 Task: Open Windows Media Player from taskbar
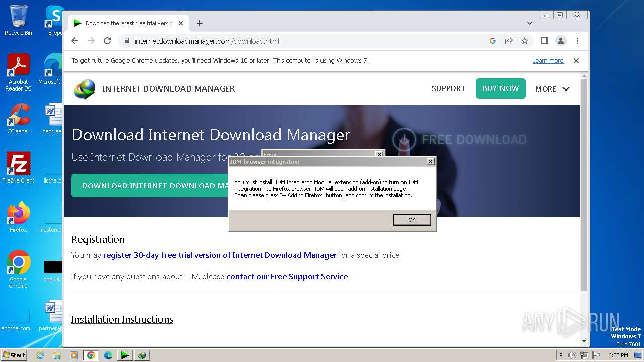pyautogui.click(x=74, y=355)
